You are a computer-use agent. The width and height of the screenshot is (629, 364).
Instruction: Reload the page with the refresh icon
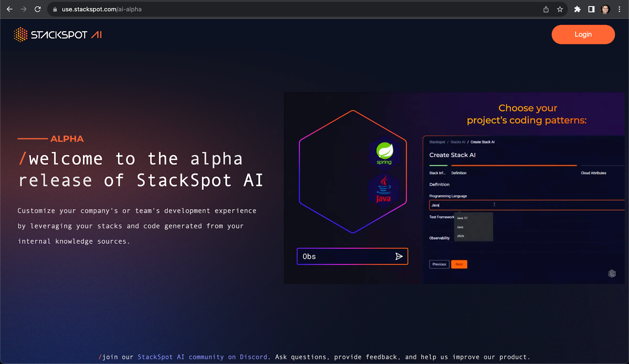click(x=38, y=9)
